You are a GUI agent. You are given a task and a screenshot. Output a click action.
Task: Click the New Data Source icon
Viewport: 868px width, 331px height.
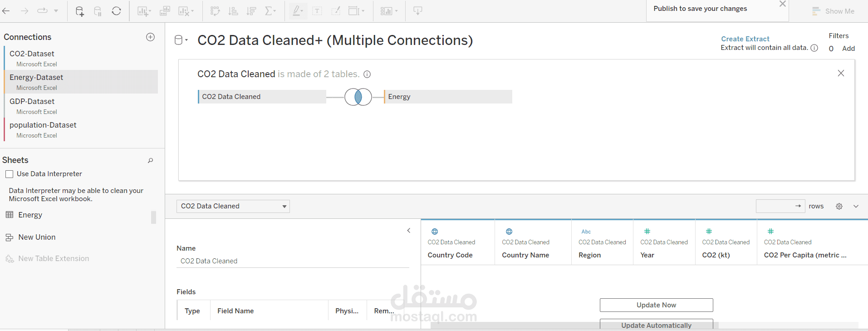[x=79, y=11]
